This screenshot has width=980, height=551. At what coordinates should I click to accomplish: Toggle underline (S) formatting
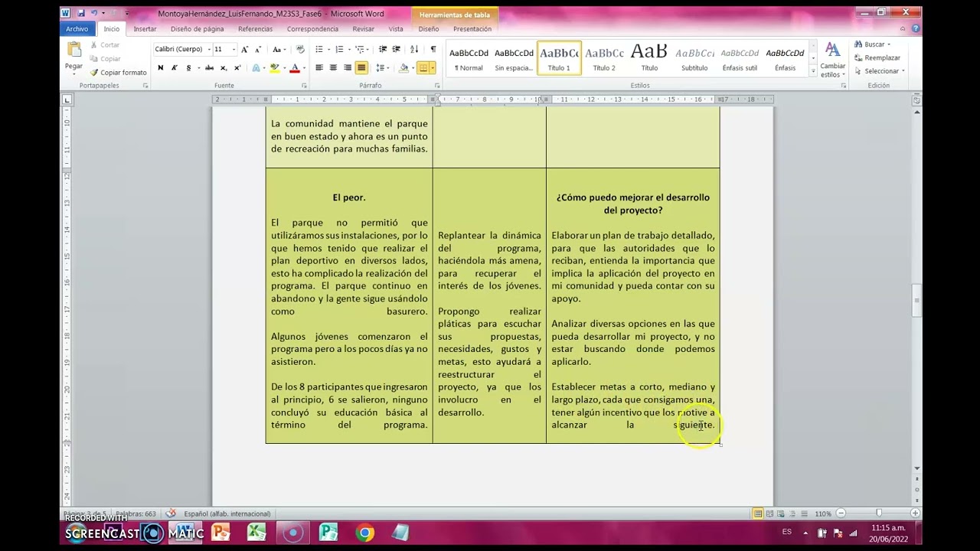click(188, 68)
